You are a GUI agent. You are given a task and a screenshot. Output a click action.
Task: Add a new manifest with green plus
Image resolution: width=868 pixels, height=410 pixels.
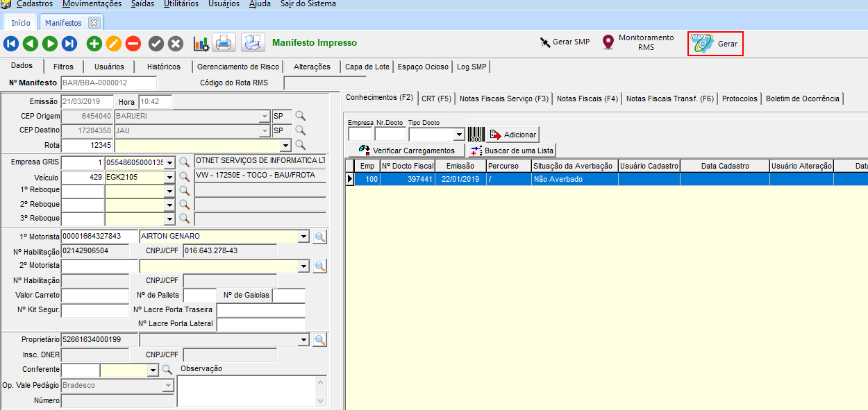[94, 44]
